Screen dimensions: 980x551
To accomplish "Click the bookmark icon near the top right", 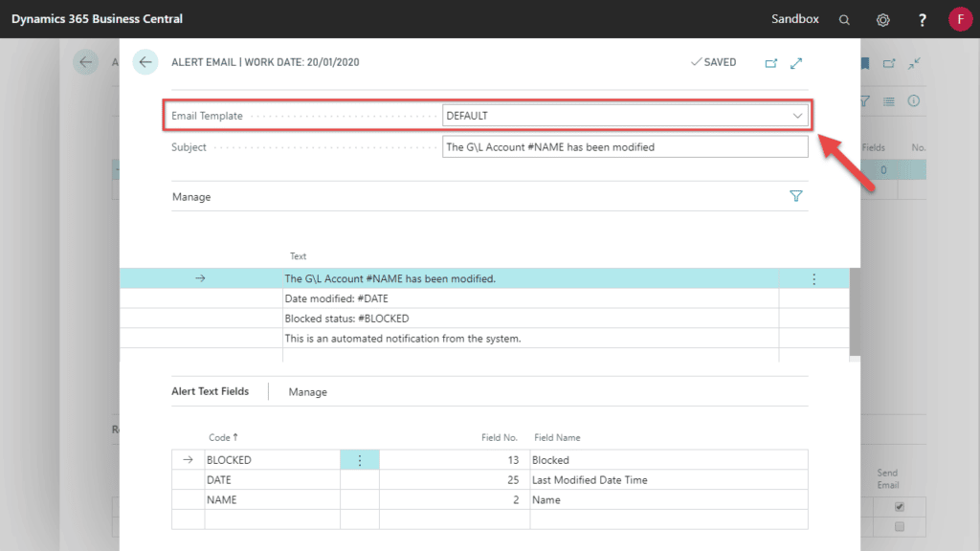I will (864, 63).
